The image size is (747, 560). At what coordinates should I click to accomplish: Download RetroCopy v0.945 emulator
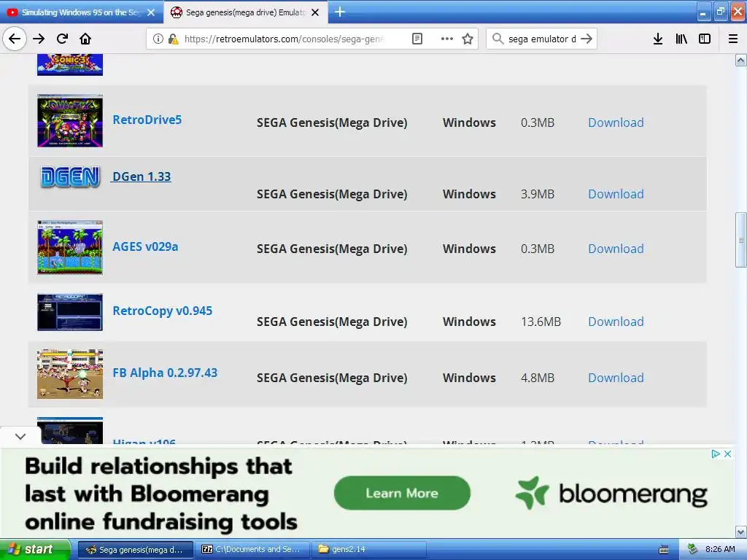pos(616,322)
